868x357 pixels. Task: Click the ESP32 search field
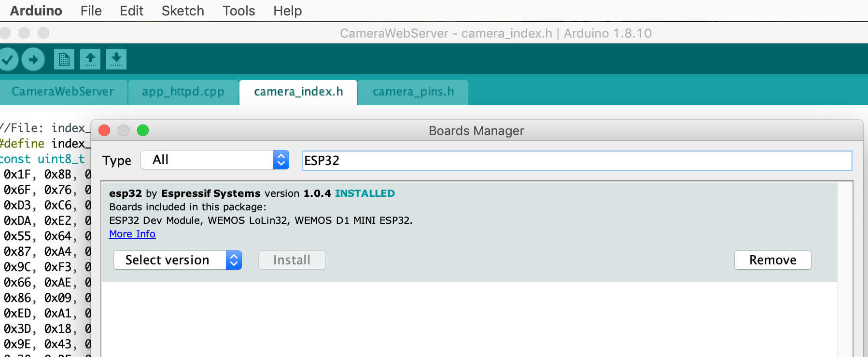pyautogui.click(x=577, y=160)
